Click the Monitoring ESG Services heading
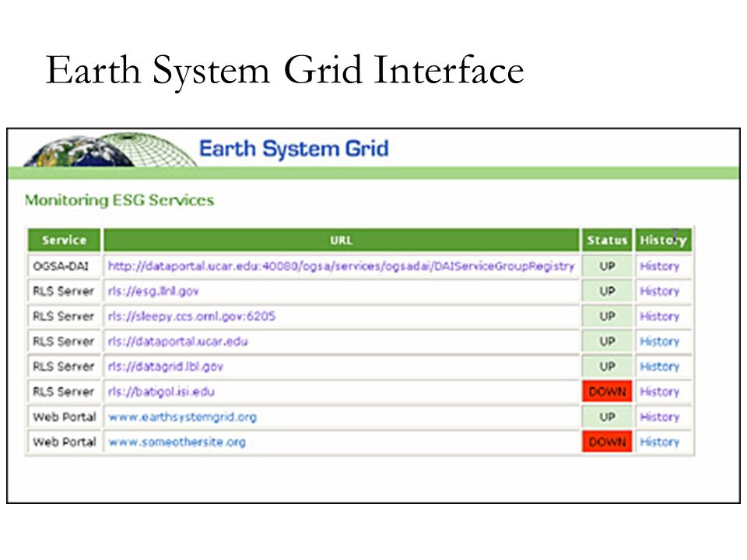747x560 pixels. tap(120, 200)
